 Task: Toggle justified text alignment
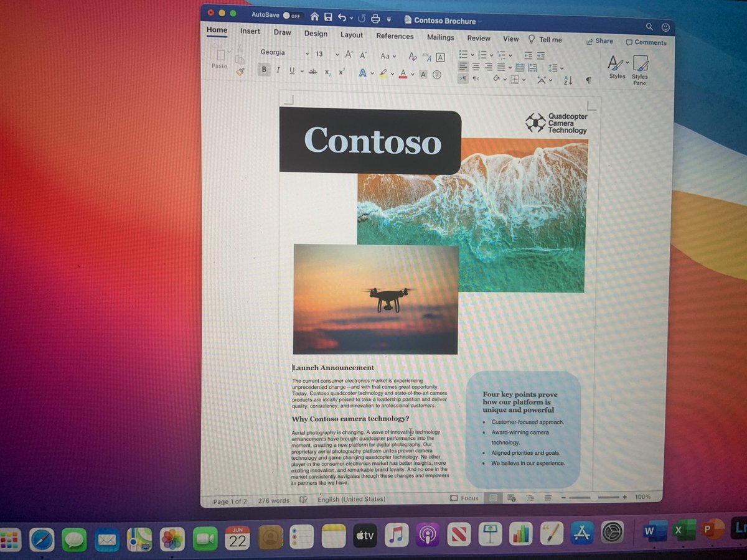tap(501, 67)
